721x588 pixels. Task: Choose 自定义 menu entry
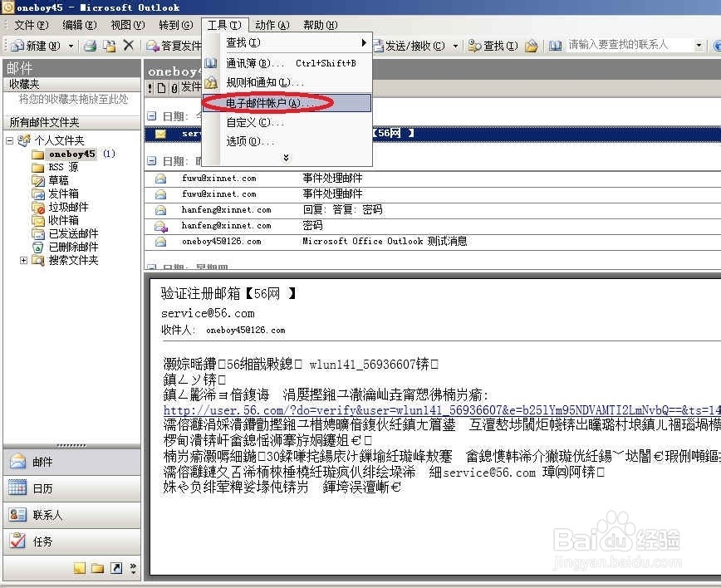[287, 122]
